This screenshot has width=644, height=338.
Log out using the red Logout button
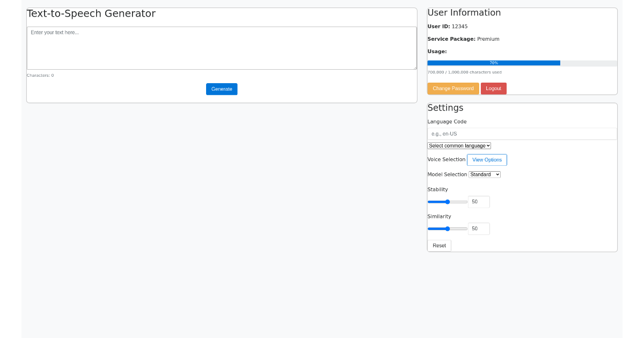493,89
